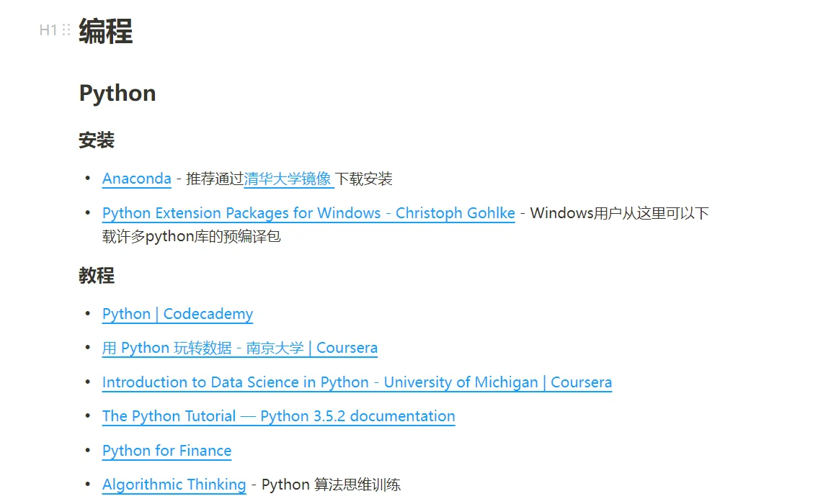Open The Python Tutorial 3.5.2 documentation link

279,416
